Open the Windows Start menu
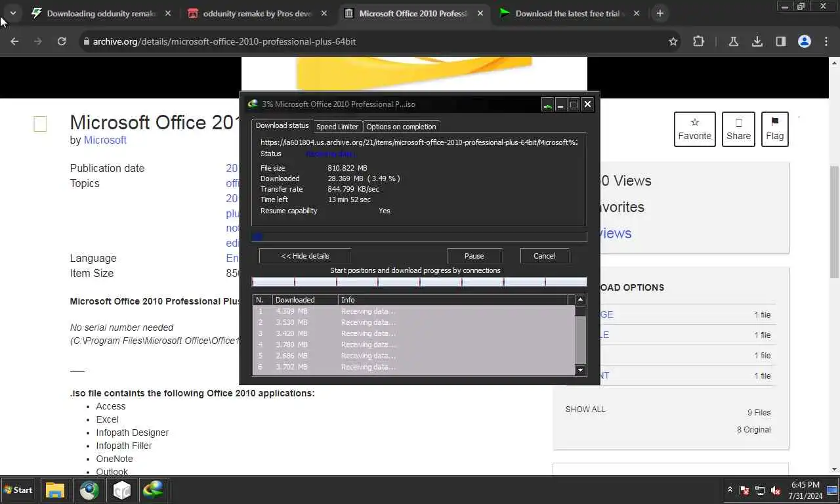Image resolution: width=840 pixels, height=504 pixels. pos(18,490)
